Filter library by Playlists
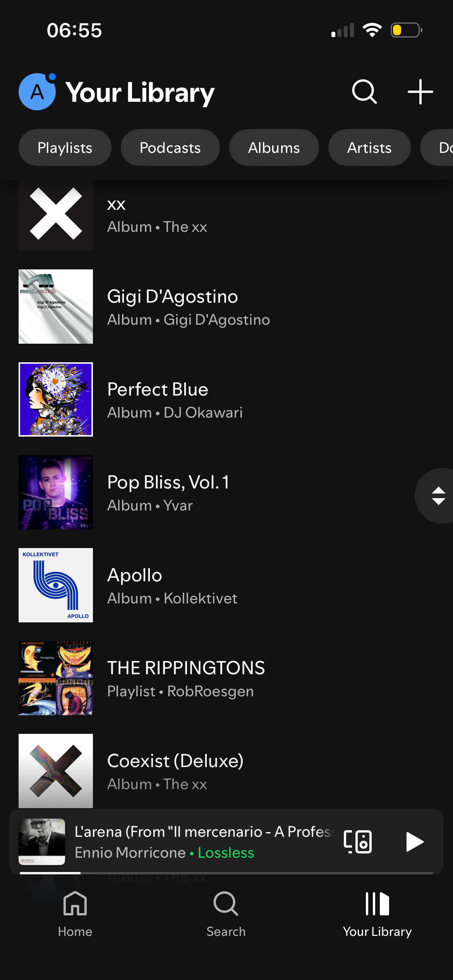Screen dimensions: 453x980 pos(65,148)
